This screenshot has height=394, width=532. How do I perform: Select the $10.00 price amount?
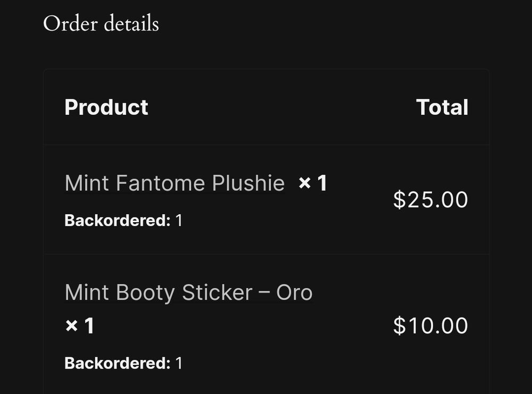(x=430, y=325)
